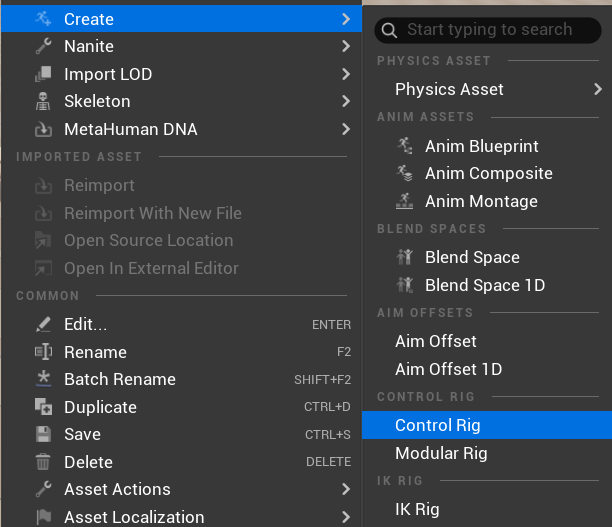Click the MetaHuman DNA import icon
Screen dimensions: 612x527
click(x=43, y=129)
